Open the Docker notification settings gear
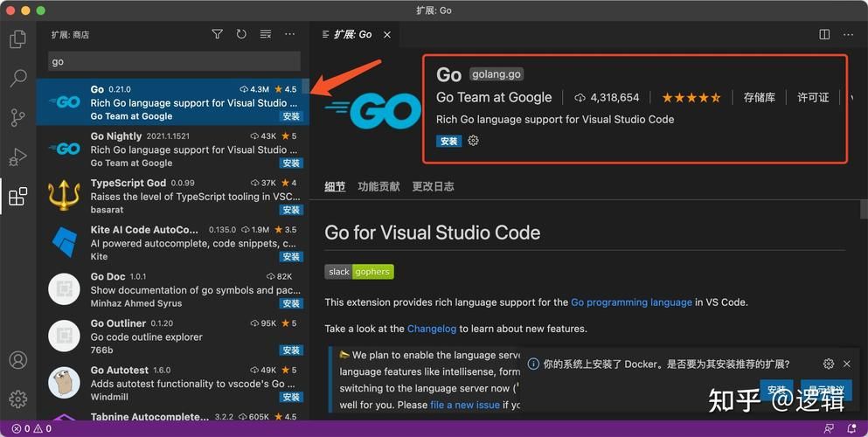The width and height of the screenshot is (868, 437). (829, 364)
